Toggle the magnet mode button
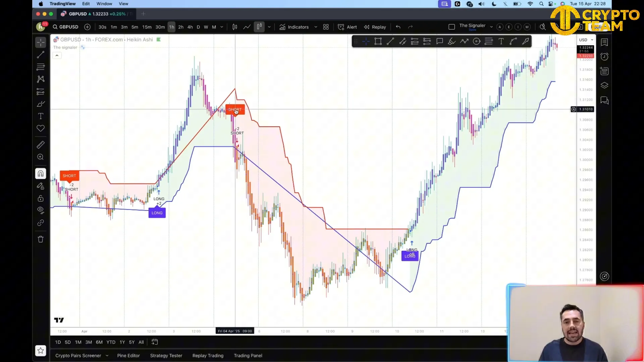 pyautogui.click(x=41, y=174)
